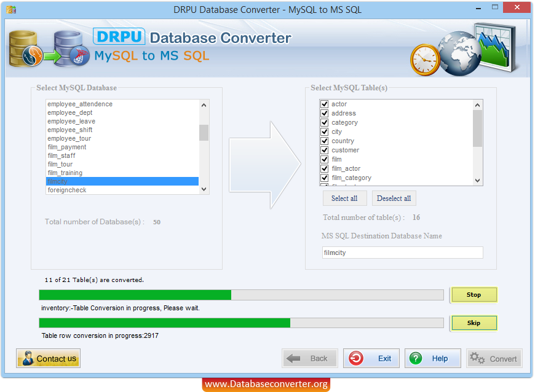
Task: Select foreigncheck database
Action: click(122, 190)
